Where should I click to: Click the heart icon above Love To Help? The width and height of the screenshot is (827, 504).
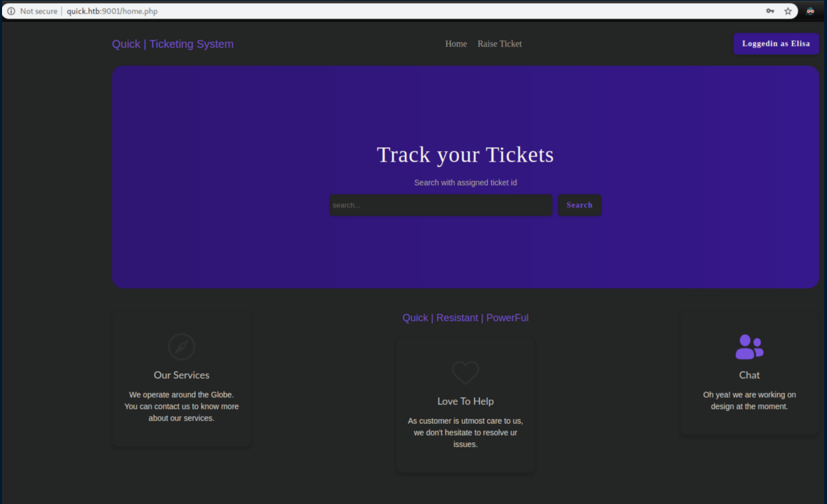pos(465,373)
